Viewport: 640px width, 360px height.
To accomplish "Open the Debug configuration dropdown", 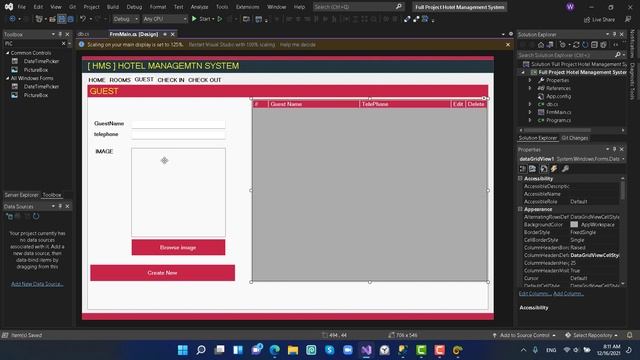I will pyautogui.click(x=126, y=19).
